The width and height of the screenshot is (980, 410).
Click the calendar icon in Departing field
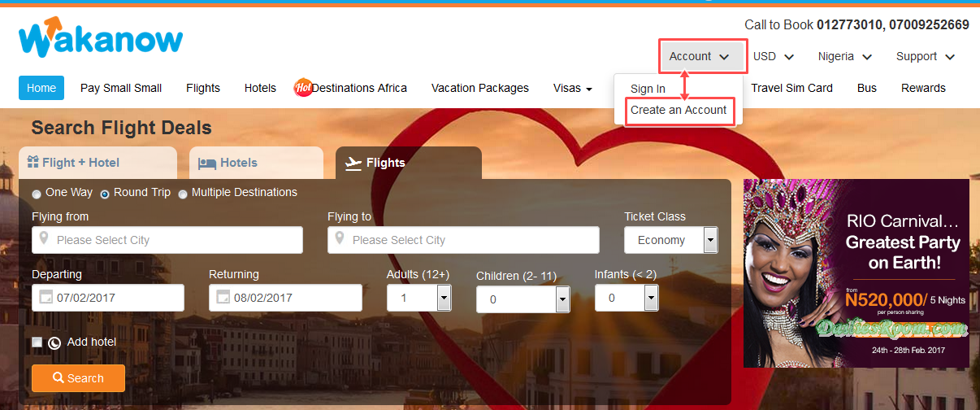(x=46, y=297)
